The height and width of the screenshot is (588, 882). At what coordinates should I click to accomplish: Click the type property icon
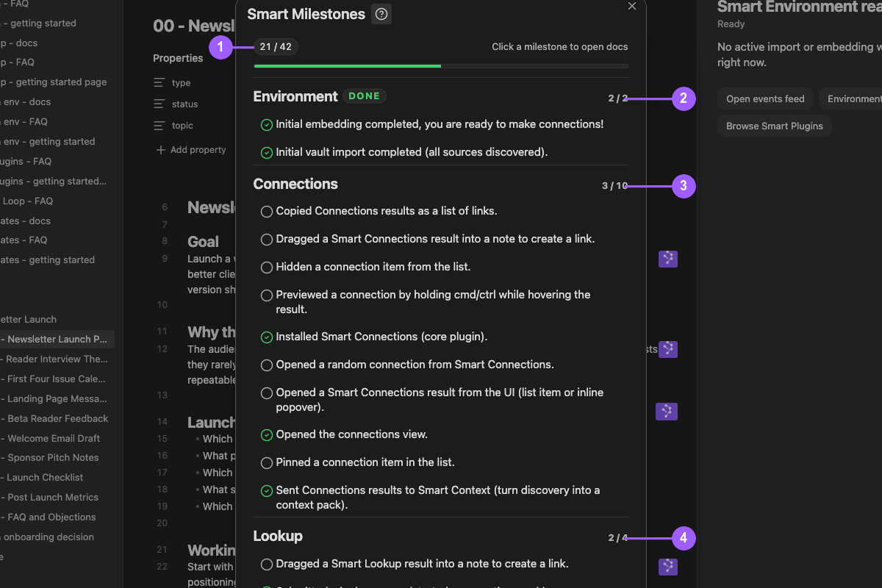(x=159, y=83)
